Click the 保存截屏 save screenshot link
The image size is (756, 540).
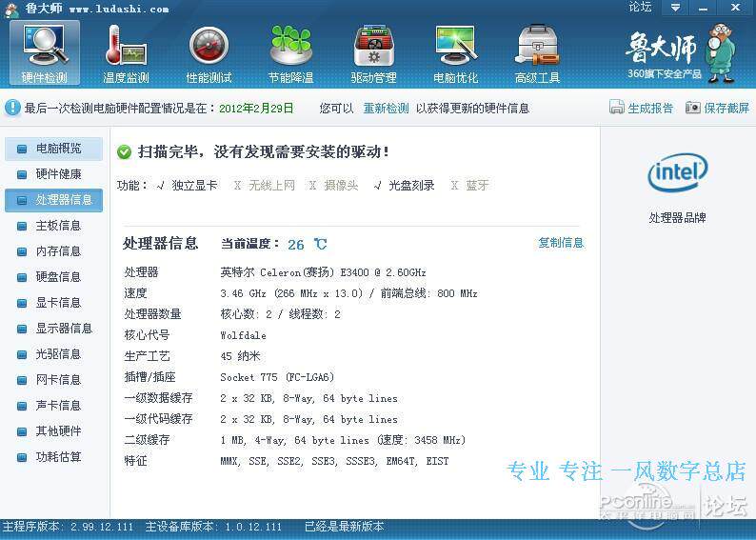tap(726, 108)
